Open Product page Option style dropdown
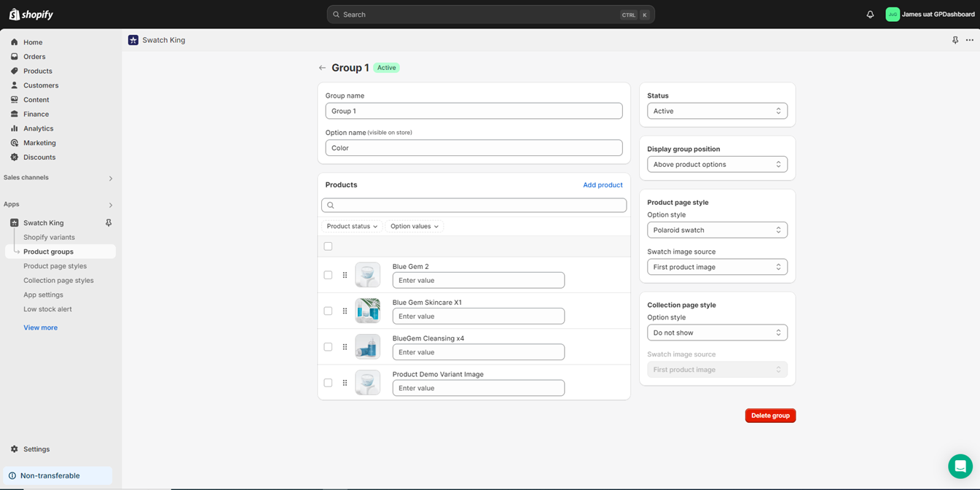 tap(717, 230)
